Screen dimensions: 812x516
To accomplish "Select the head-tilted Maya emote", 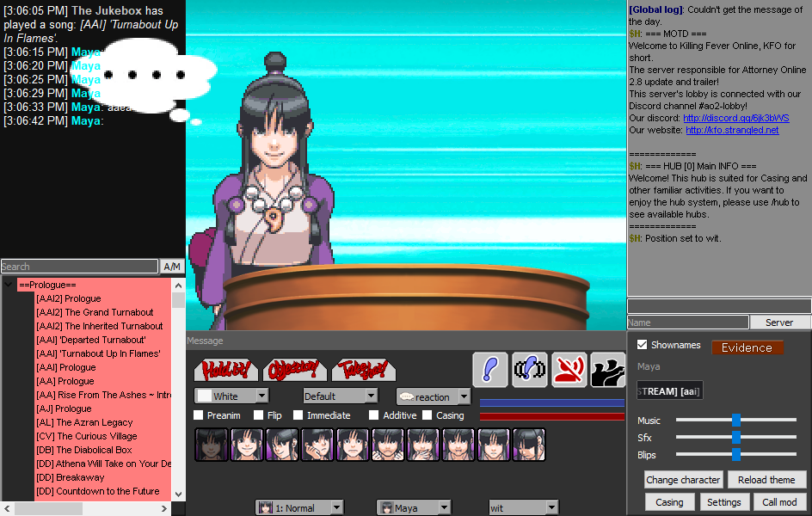I will tap(282, 445).
